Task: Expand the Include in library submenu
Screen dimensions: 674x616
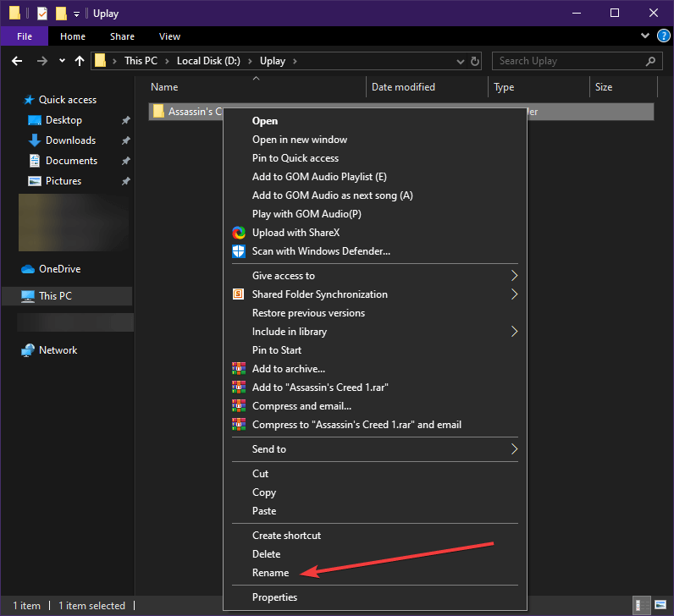Action: [514, 331]
